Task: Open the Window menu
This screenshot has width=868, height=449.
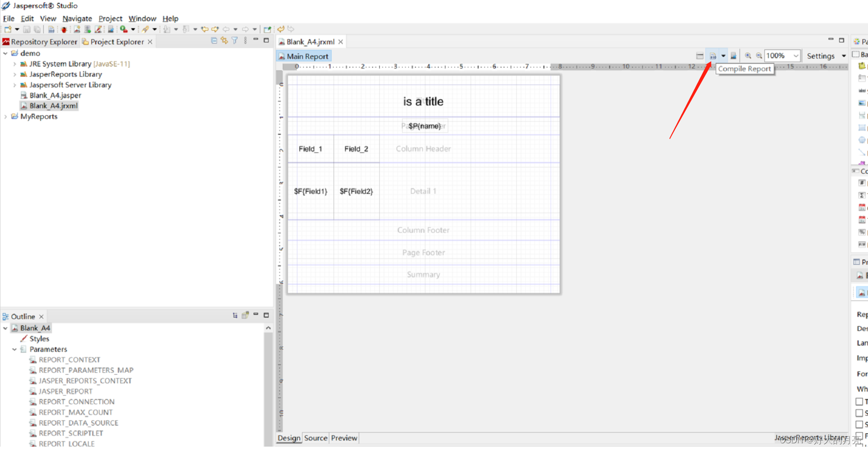Action: click(x=142, y=19)
